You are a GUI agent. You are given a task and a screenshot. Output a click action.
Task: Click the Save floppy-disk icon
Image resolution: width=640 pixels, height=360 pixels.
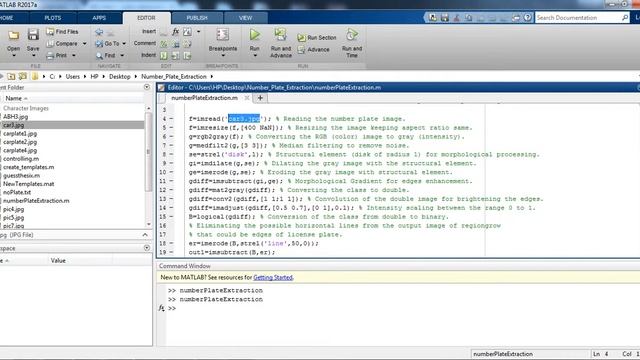(33, 35)
